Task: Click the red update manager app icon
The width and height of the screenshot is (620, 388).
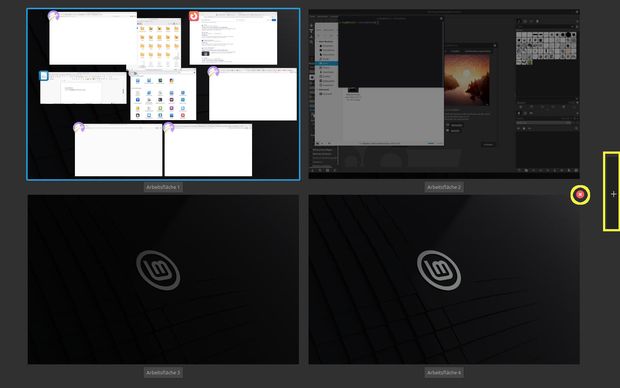Action: (x=194, y=16)
